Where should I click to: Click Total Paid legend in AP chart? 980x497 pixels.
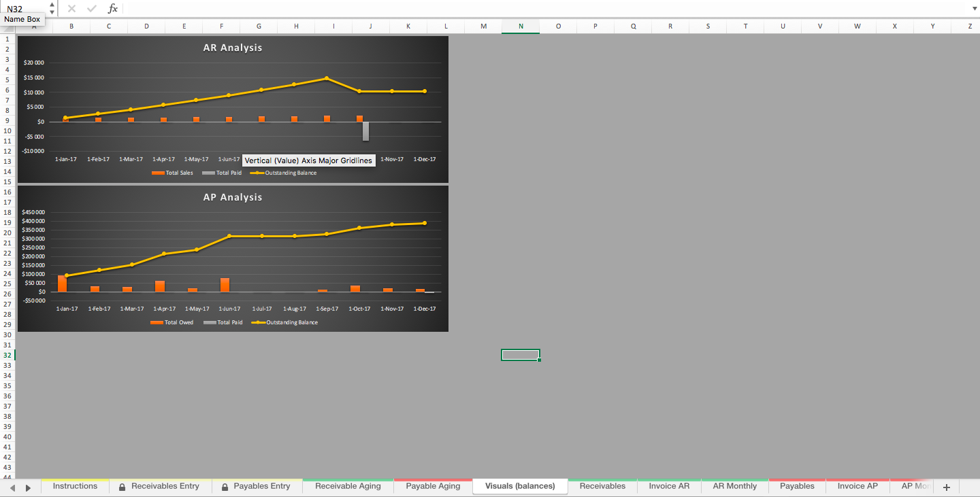pyautogui.click(x=223, y=322)
